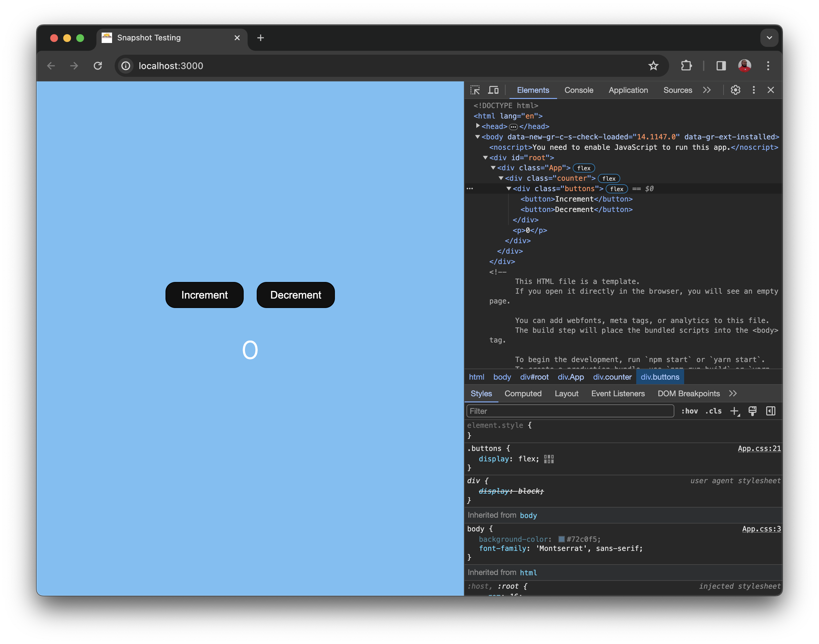Toggle device emulation mode
The width and height of the screenshot is (819, 644).
494,90
